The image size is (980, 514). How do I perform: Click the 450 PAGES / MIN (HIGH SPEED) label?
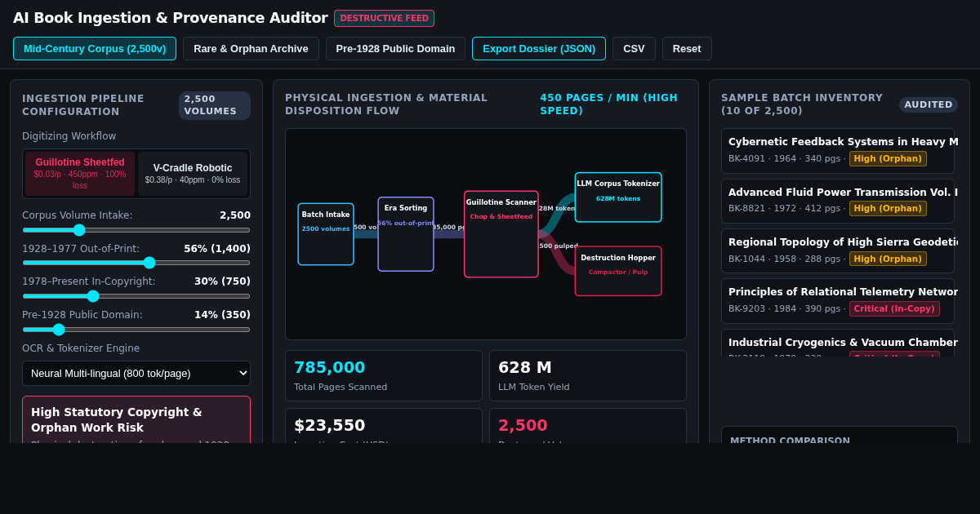pos(613,104)
